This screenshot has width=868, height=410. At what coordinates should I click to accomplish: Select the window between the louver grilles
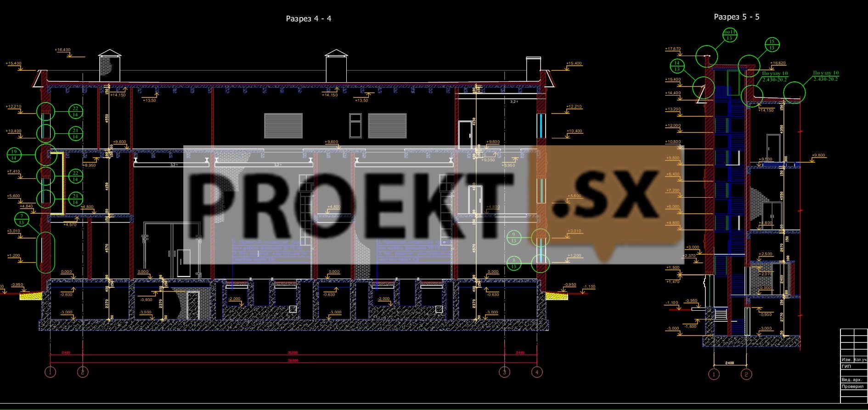(x=355, y=125)
